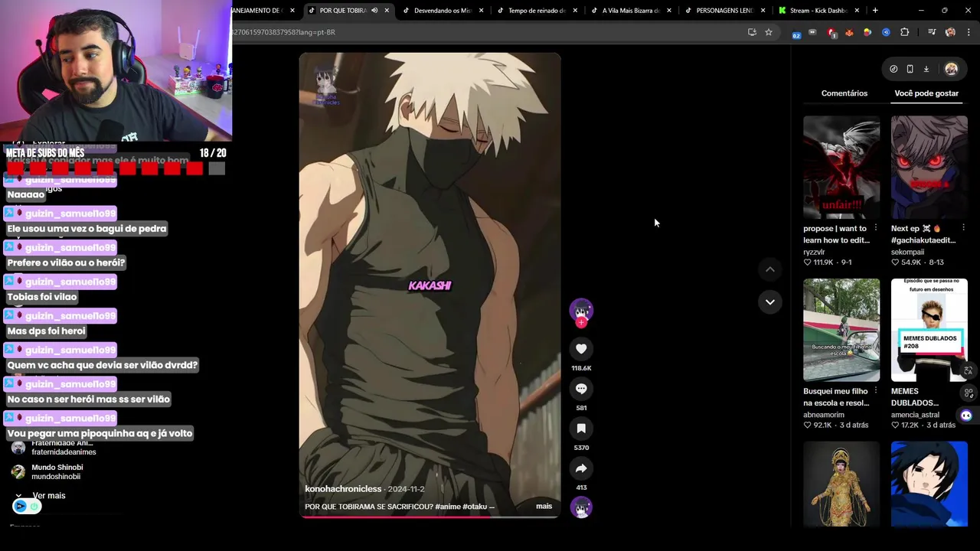Click TikTok coin icon in top pill
980x551 pixels.
coord(893,69)
